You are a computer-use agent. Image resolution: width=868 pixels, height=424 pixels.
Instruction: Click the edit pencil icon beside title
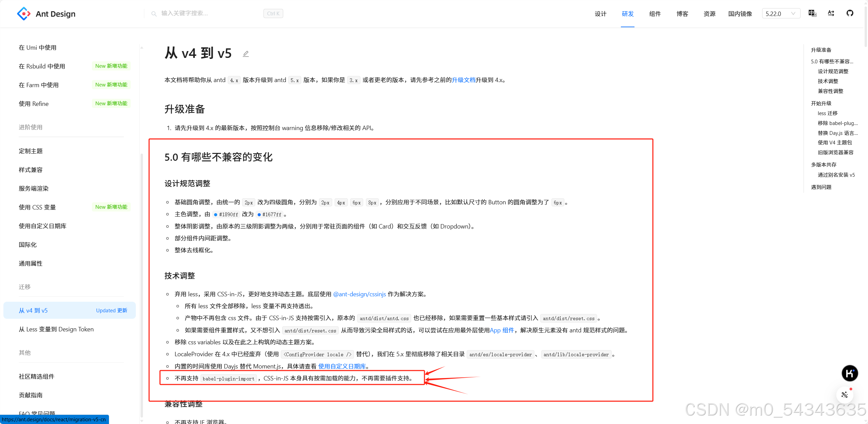pos(246,54)
